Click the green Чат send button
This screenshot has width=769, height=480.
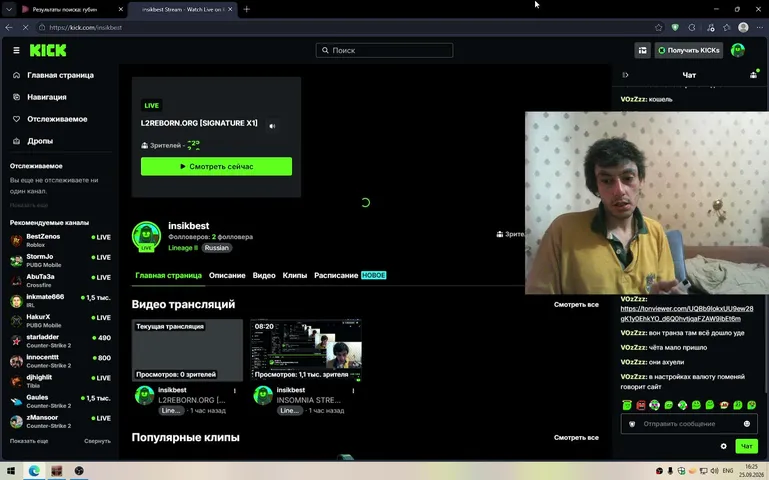pos(746,446)
